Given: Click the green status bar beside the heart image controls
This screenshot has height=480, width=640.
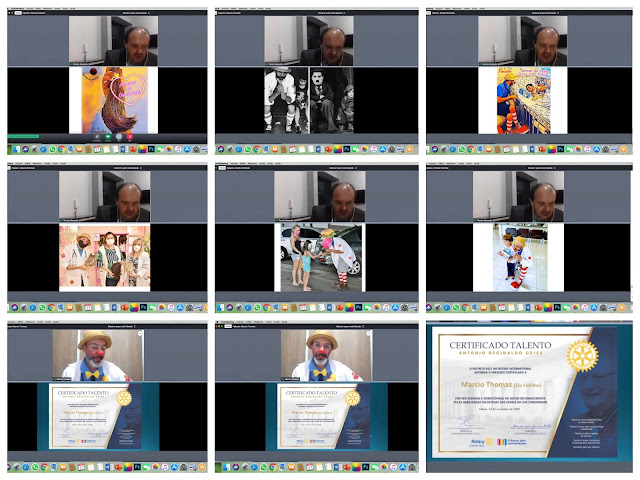Looking at the screenshot, I should point(23,136).
